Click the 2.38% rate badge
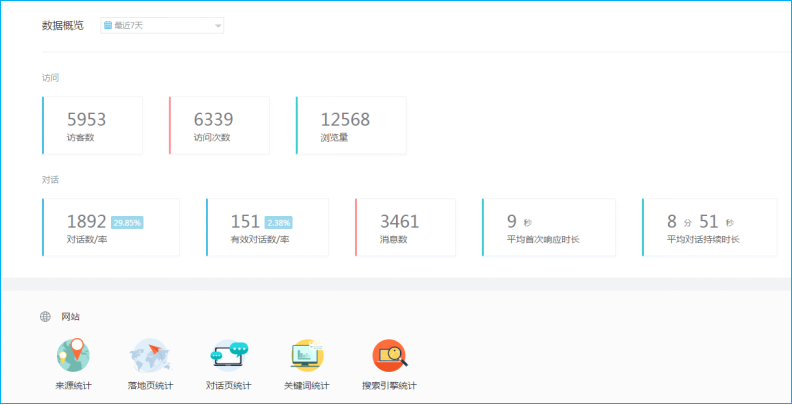 (278, 222)
